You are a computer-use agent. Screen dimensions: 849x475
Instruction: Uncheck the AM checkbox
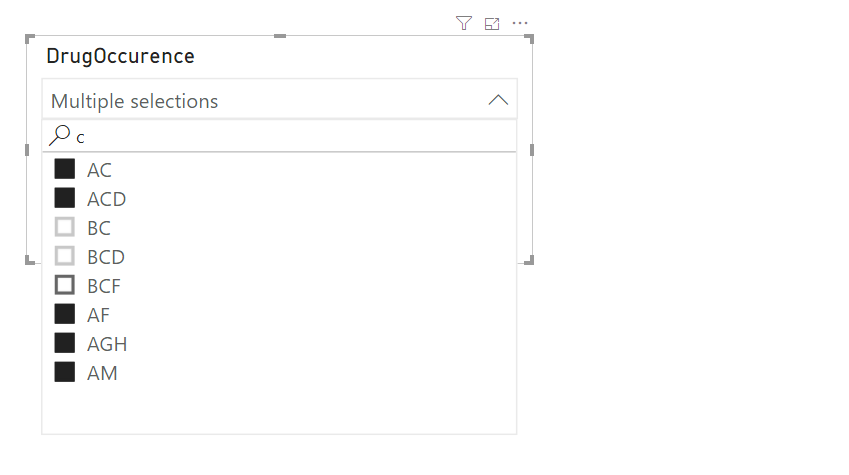(65, 372)
